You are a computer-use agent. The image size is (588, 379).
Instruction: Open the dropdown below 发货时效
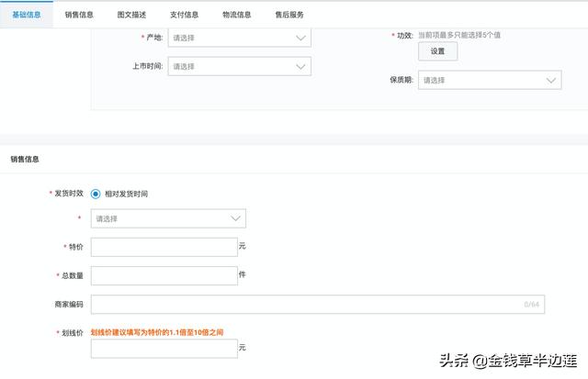pyautogui.click(x=168, y=218)
